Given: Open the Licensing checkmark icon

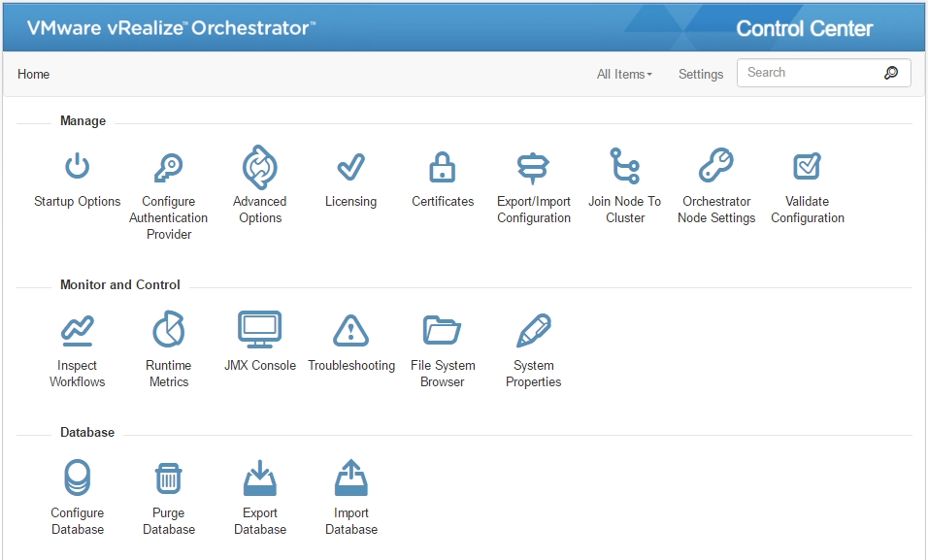Looking at the screenshot, I should [x=351, y=167].
